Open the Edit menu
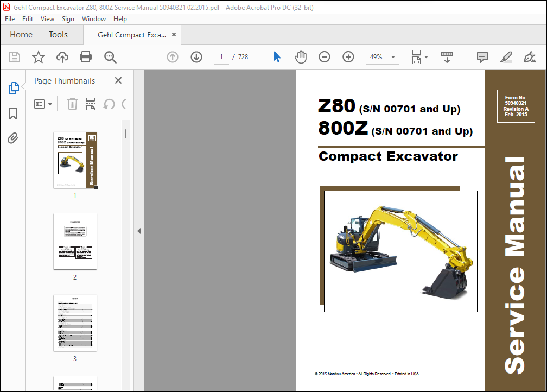The width and height of the screenshot is (547, 392). point(28,19)
